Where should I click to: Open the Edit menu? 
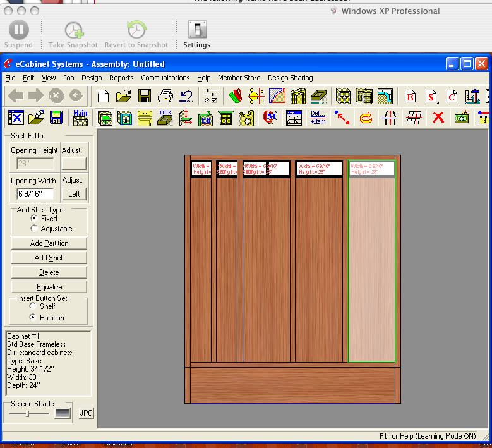point(28,78)
